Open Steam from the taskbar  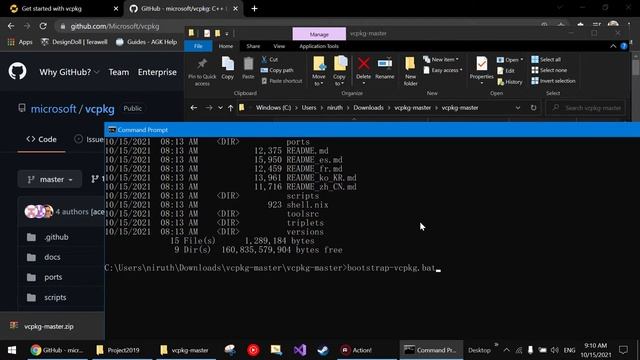323,350
